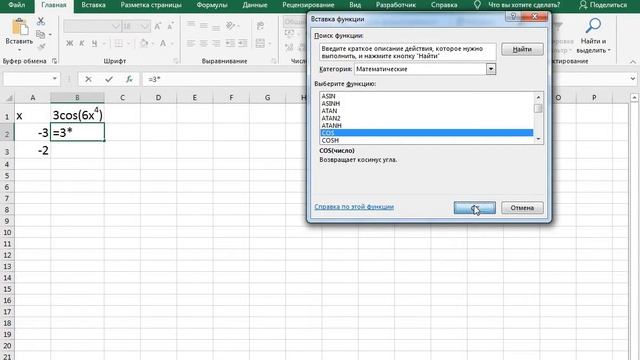The image size is (640, 360).
Task: Click the Paste clipboard icon
Action: tap(19, 27)
